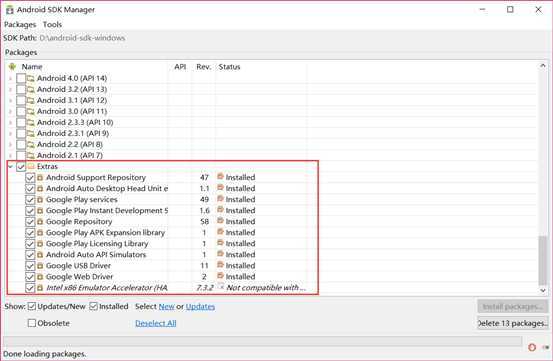The image size is (553, 361).
Task: Click the scrollbar up arrow
Action: click(x=543, y=66)
